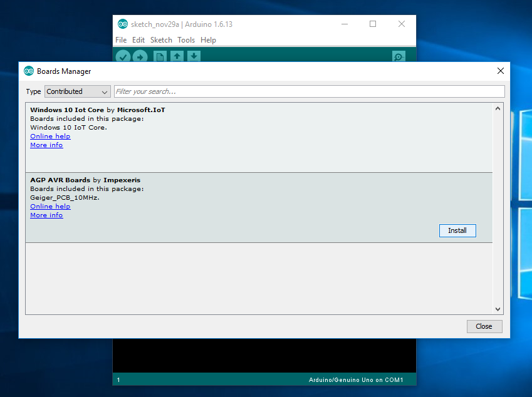Screen dimensions: 532x397
Task: Click Close button in Boards Manager
Action: click(x=484, y=326)
